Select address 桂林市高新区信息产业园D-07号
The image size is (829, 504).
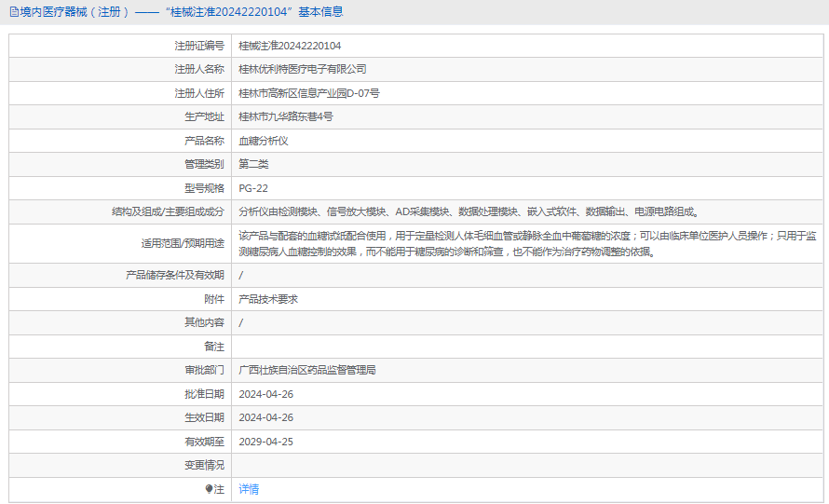(308, 93)
